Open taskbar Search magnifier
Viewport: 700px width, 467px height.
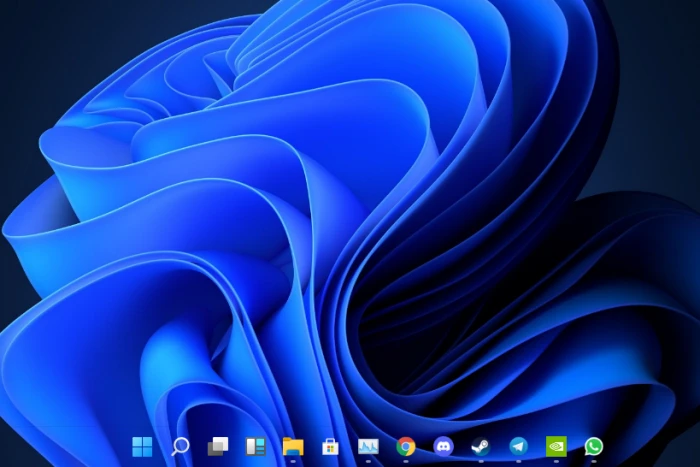(x=180, y=446)
